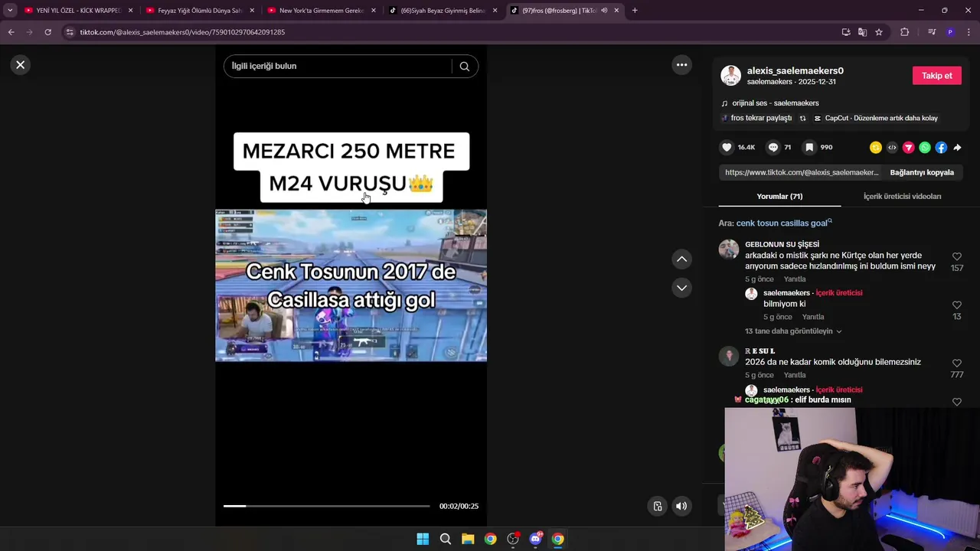
Task: Open Discord from the taskbar
Action: click(x=535, y=539)
